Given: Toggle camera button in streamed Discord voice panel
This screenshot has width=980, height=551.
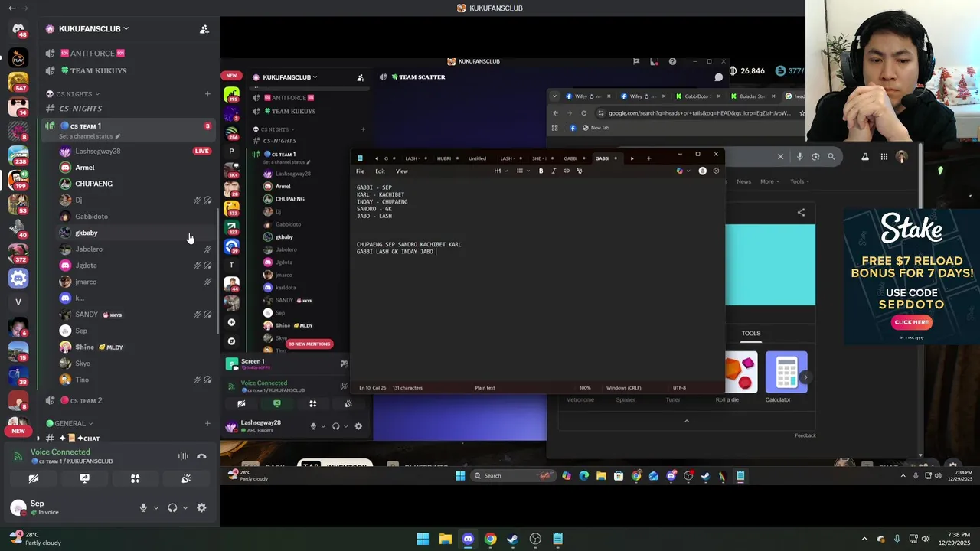Looking at the screenshot, I should pyautogui.click(x=241, y=403).
